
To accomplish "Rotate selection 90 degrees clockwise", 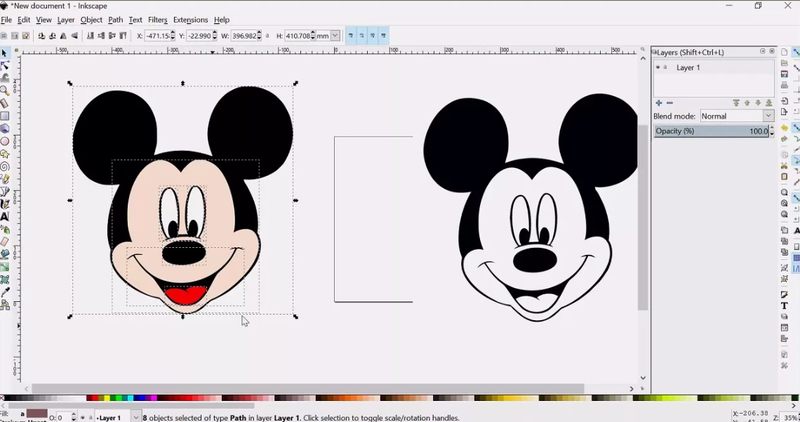I will (52, 36).
